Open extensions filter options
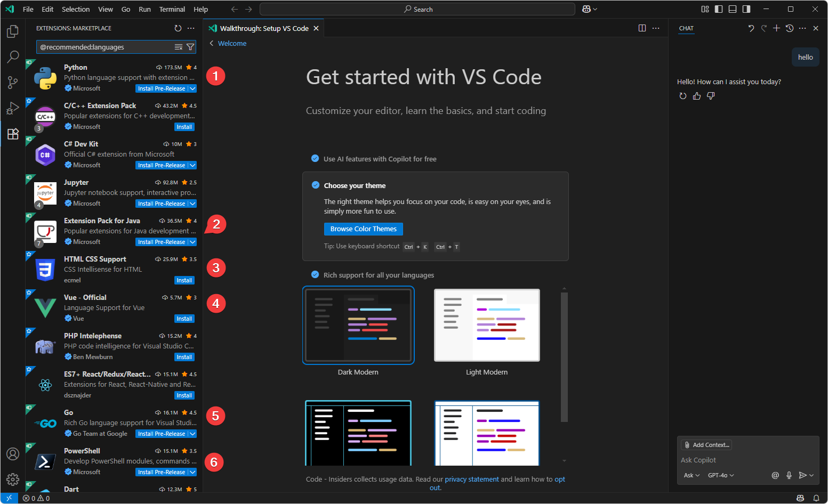828x504 pixels. (x=190, y=47)
